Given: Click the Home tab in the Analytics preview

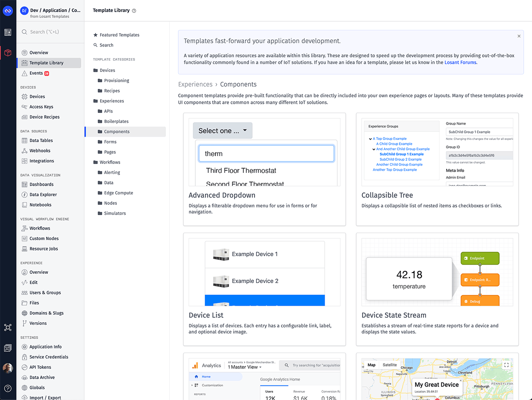Looking at the screenshot, I should [x=207, y=378].
